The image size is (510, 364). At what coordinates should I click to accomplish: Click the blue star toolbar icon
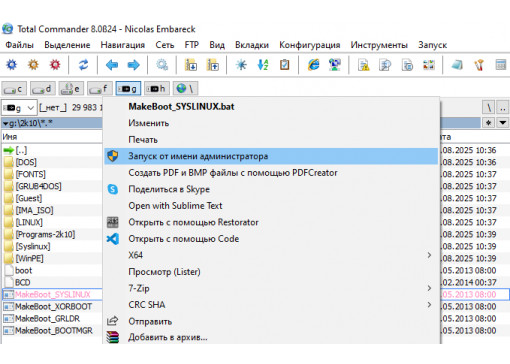tap(241, 65)
